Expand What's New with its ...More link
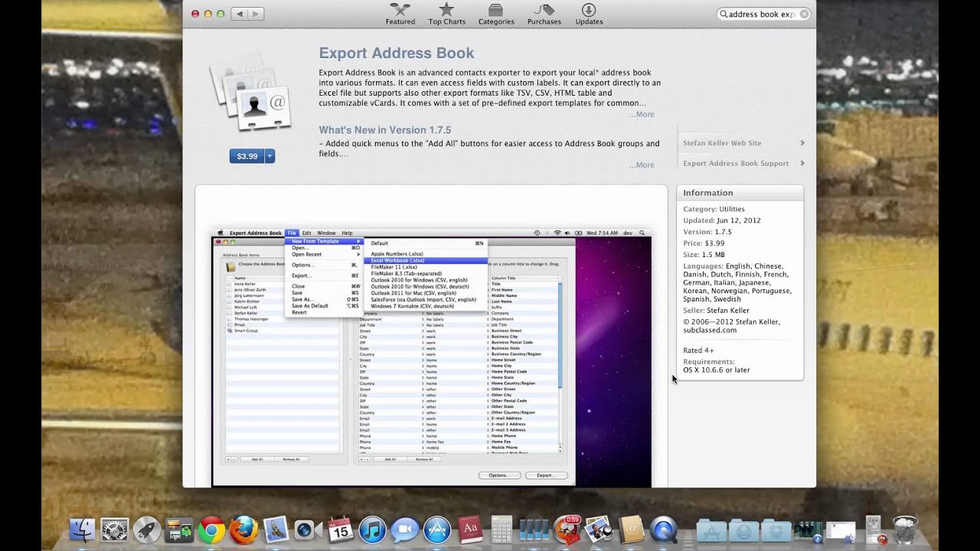The image size is (980, 551). click(642, 165)
